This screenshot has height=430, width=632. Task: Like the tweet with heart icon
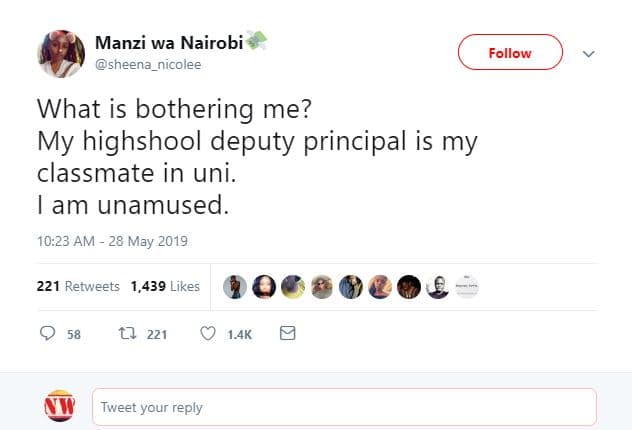[x=208, y=334]
